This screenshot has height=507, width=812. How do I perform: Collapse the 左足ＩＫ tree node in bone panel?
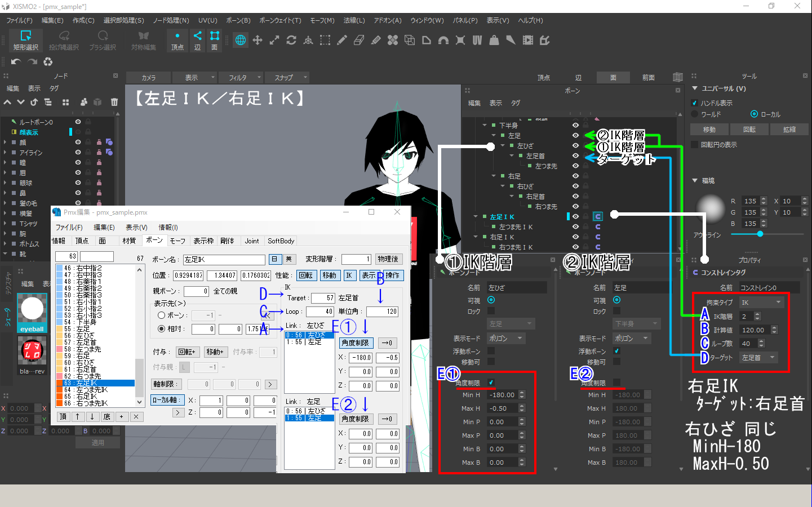coord(476,216)
